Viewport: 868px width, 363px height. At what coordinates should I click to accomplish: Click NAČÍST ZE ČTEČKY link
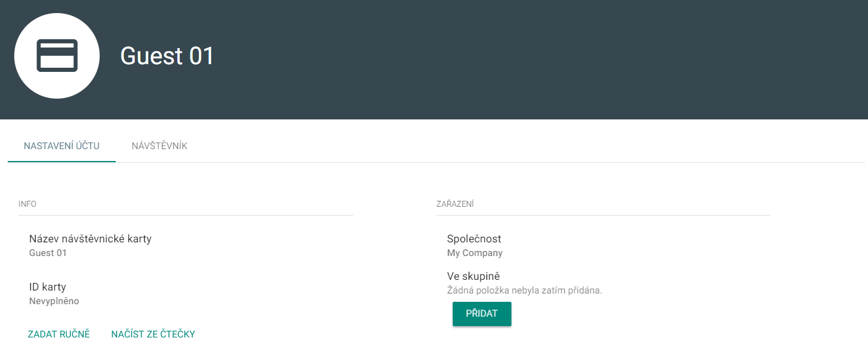[153, 334]
